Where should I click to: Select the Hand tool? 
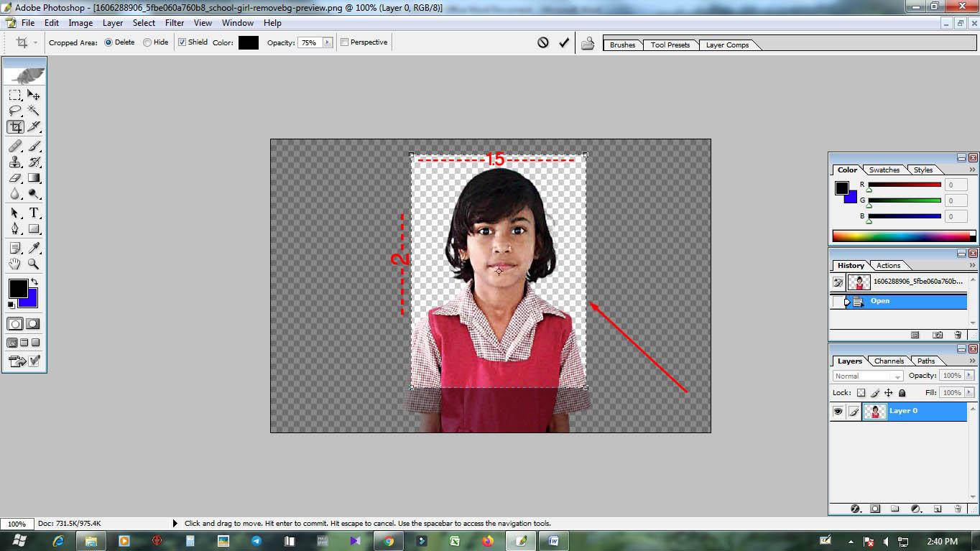point(15,264)
